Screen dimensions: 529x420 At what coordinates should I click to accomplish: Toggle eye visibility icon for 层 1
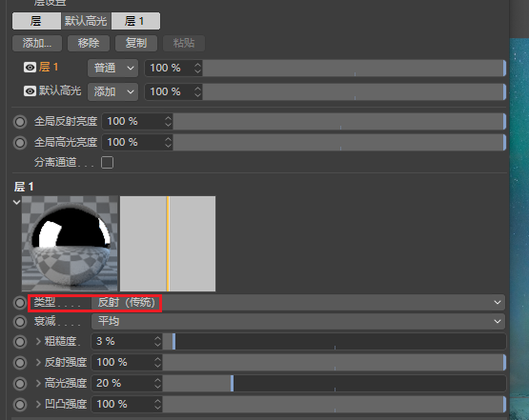tap(30, 68)
